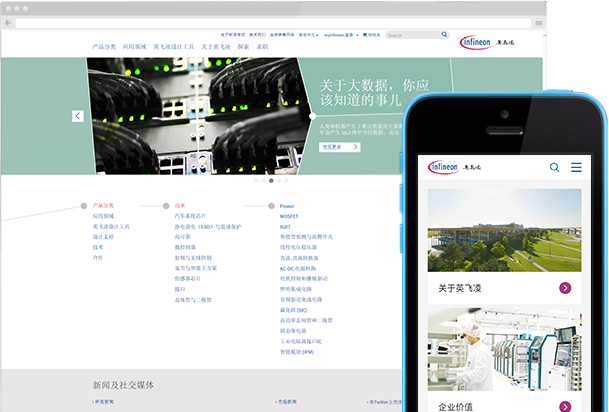Click the browser back arrow
This screenshot has height=412, width=609.
pos(8,23)
